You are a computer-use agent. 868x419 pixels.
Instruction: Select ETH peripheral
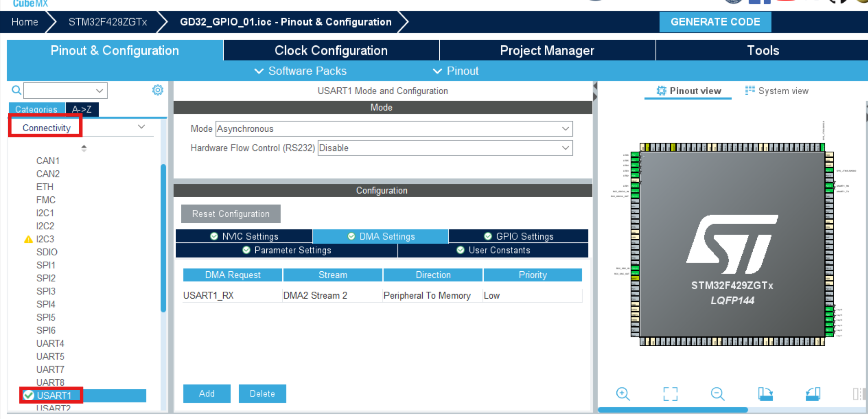(45, 187)
